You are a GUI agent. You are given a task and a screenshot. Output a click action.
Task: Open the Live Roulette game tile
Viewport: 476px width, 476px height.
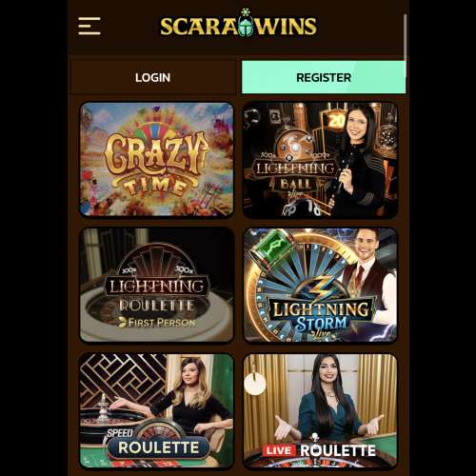click(320, 411)
